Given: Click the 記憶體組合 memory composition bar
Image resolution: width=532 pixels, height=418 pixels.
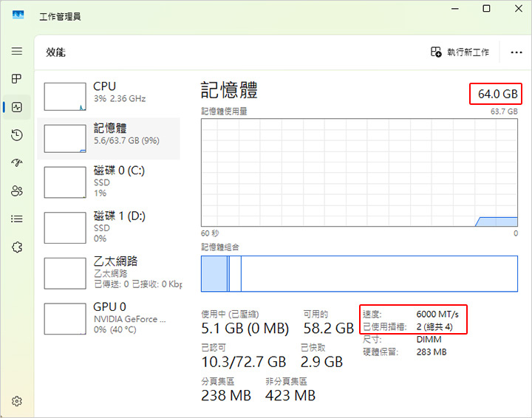Looking at the screenshot, I should tap(359, 273).
